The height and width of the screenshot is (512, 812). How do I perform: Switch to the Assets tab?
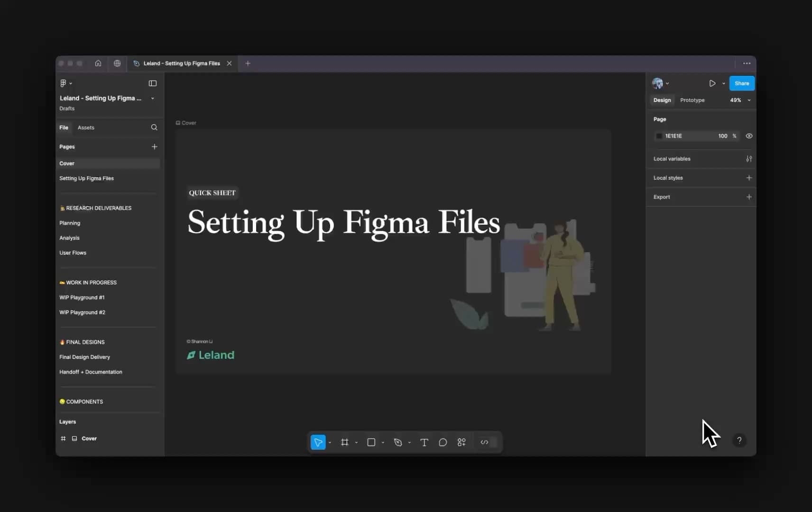(x=86, y=128)
